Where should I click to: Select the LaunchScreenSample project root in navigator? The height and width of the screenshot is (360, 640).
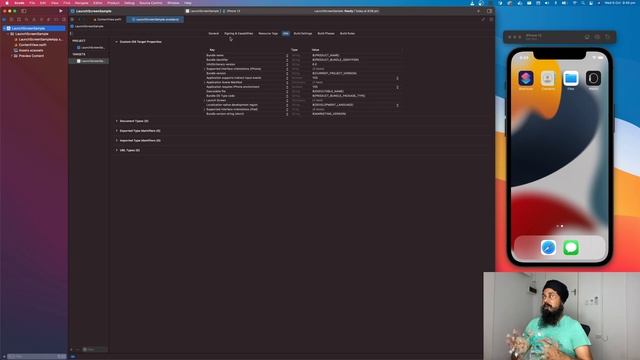(34, 28)
